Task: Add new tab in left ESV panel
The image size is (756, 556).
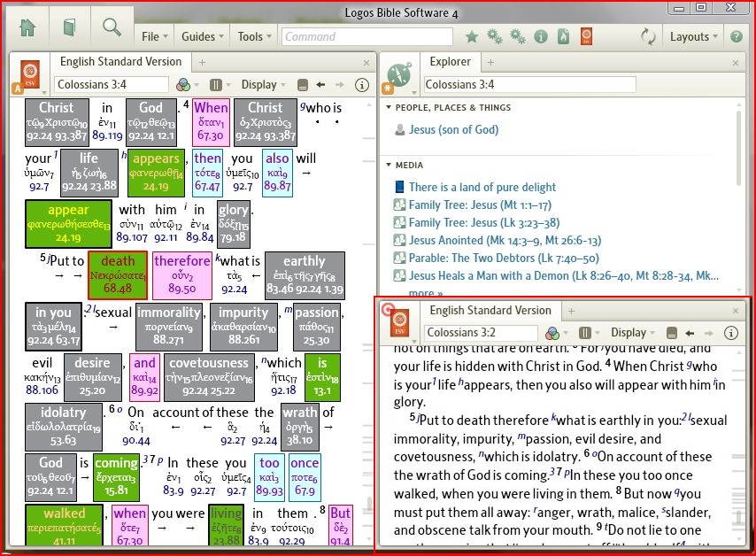Action: (x=203, y=62)
